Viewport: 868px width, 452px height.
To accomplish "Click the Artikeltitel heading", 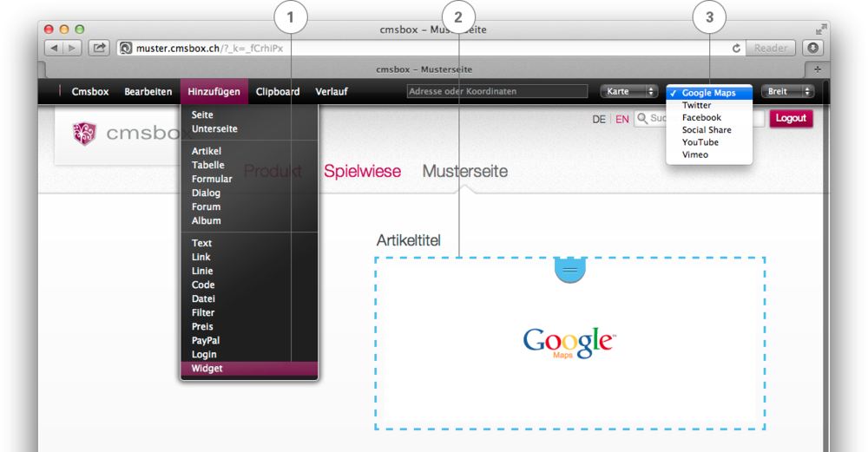I will [x=409, y=240].
